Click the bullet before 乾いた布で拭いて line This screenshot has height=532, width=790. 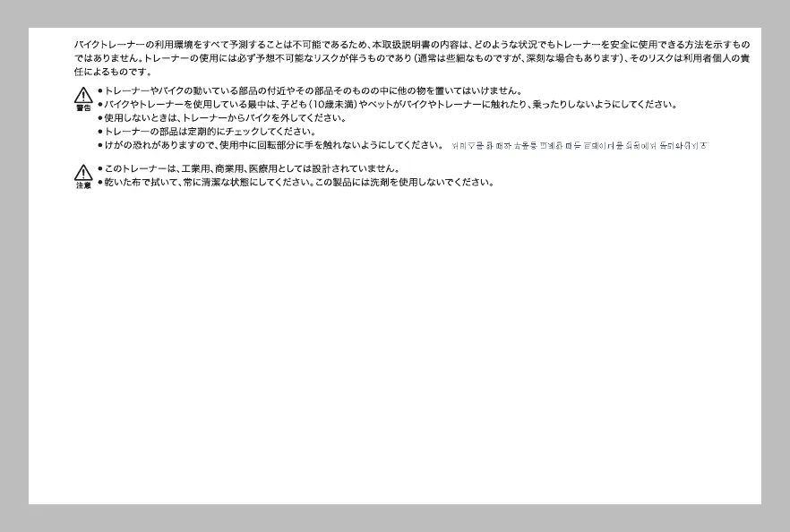point(100,182)
